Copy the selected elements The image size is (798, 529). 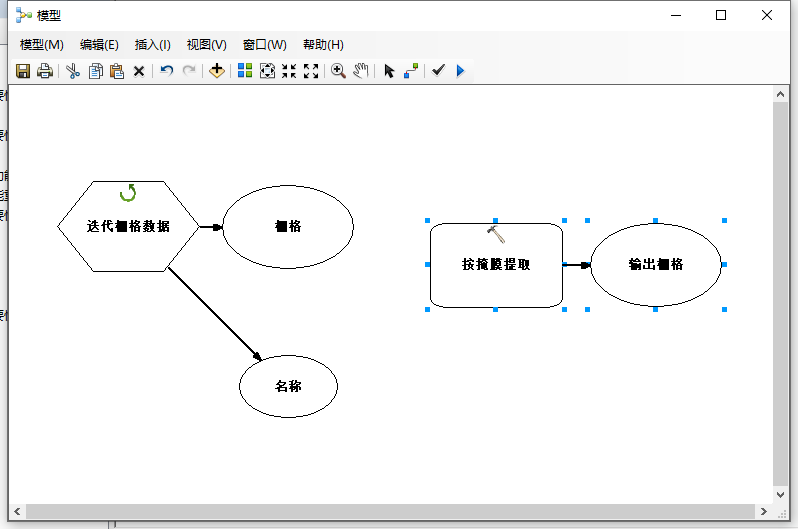coord(95,71)
